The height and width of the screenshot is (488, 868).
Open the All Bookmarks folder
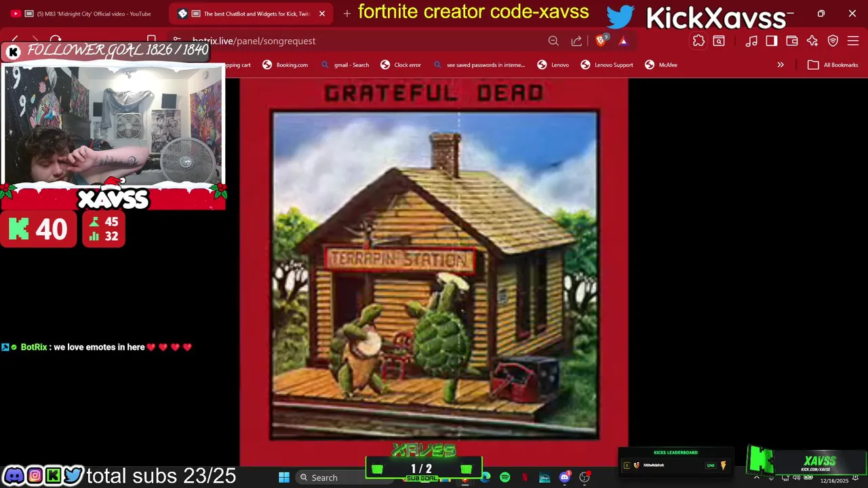[x=833, y=65]
